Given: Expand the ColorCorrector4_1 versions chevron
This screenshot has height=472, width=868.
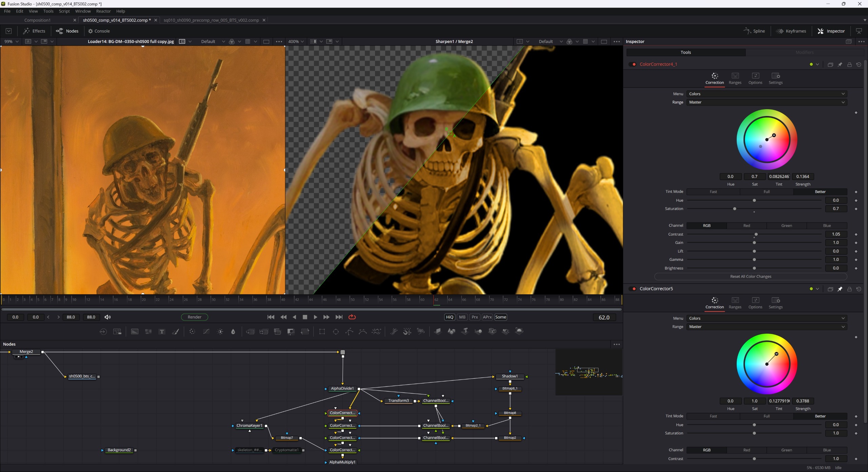Looking at the screenshot, I should coord(817,64).
